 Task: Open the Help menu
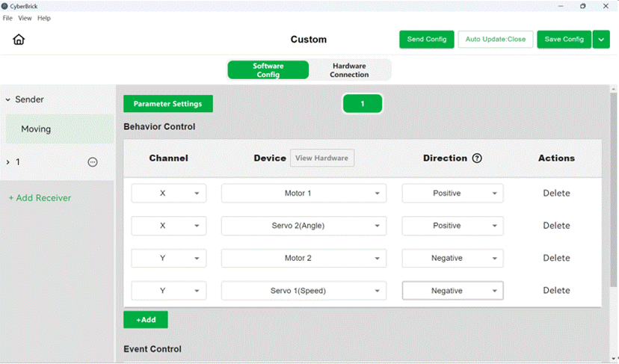pyautogui.click(x=44, y=18)
